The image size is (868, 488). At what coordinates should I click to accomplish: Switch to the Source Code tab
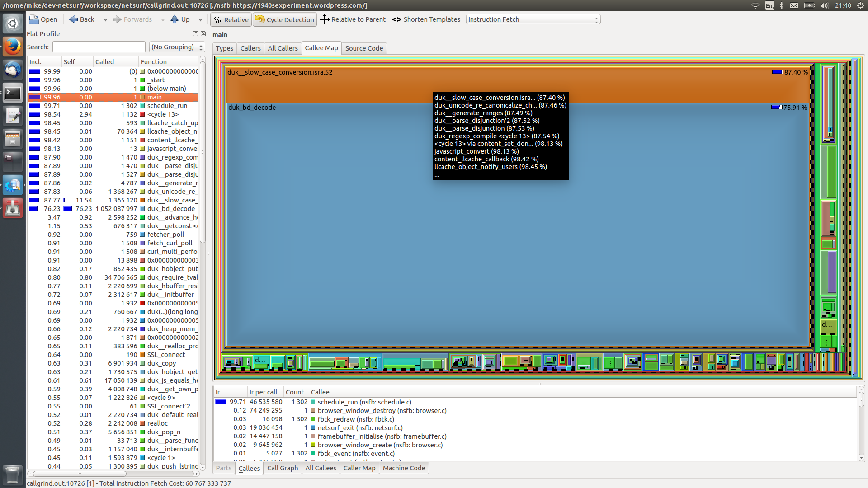pos(364,48)
